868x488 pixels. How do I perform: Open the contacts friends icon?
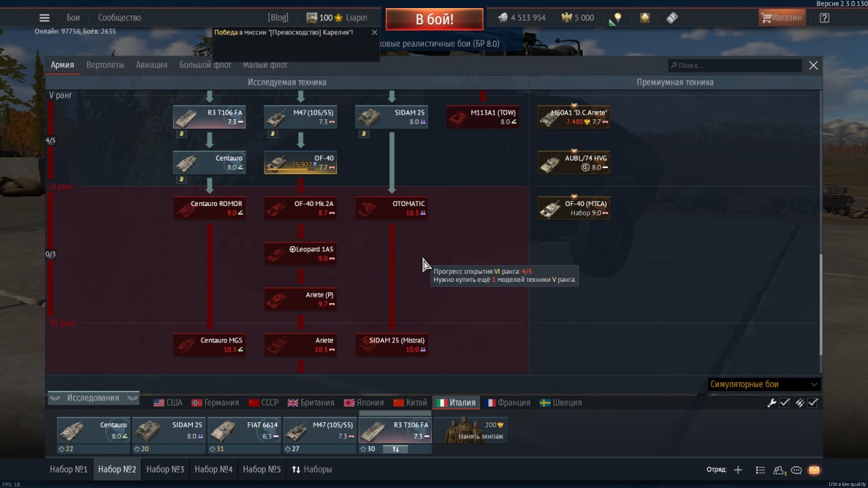point(780,470)
